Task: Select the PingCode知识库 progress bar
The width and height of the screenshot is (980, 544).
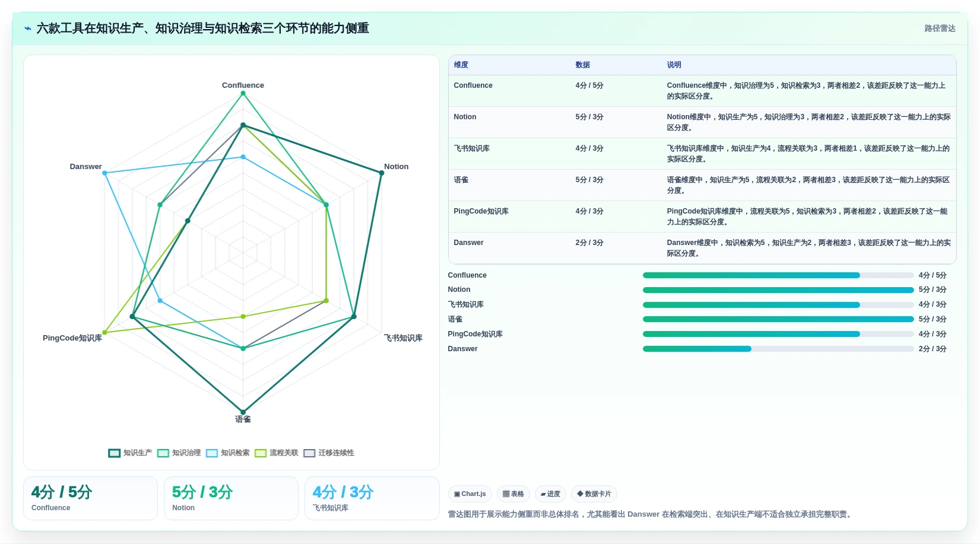Action: click(x=778, y=334)
